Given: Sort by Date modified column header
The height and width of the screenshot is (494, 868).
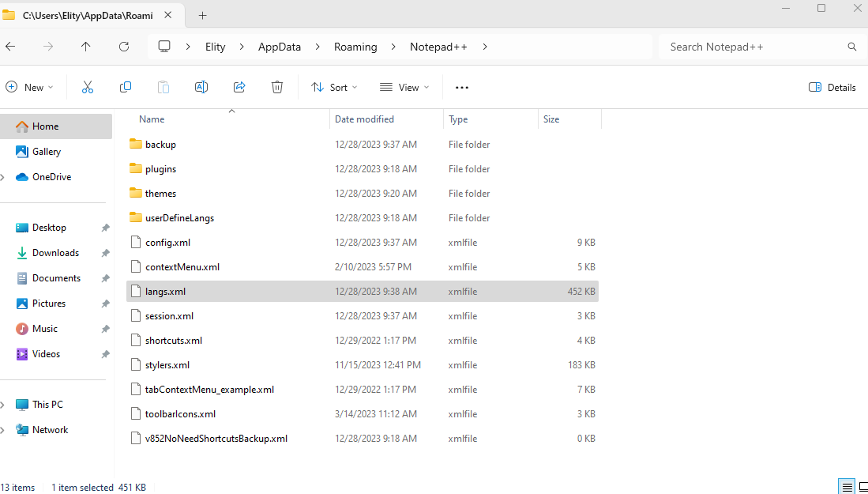Looking at the screenshot, I should [364, 119].
